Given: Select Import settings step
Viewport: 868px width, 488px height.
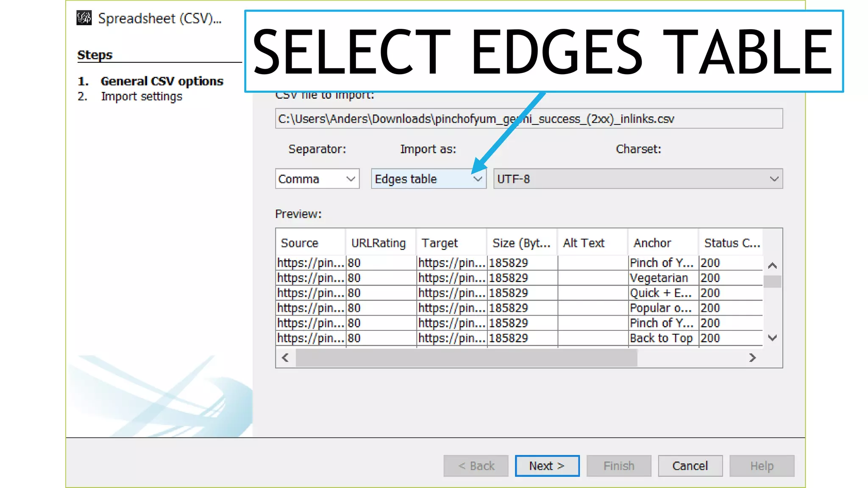Looking at the screenshot, I should coord(142,97).
